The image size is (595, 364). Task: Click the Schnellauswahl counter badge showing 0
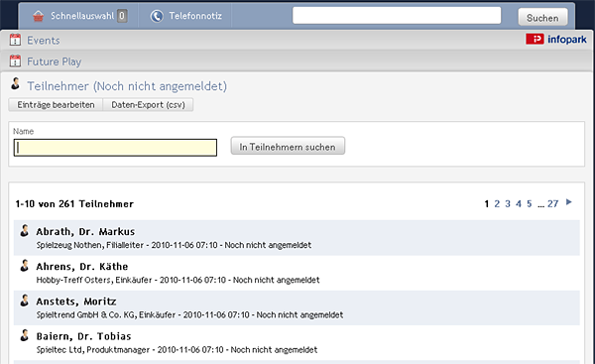click(x=122, y=16)
